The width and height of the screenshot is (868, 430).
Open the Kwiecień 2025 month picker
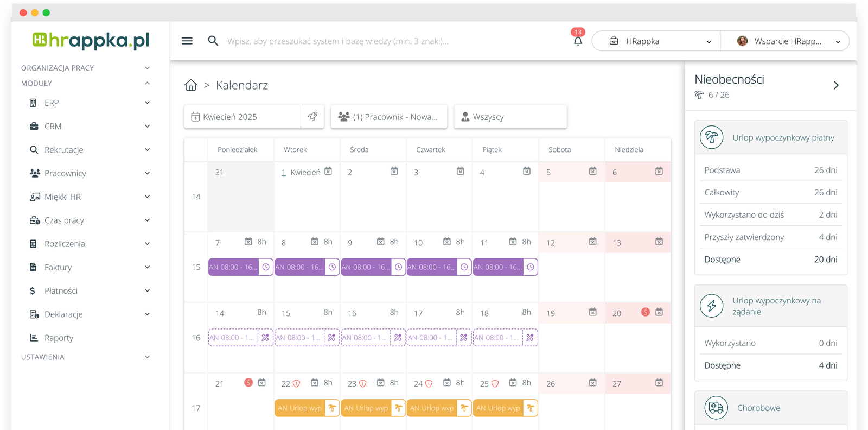(x=242, y=117)
